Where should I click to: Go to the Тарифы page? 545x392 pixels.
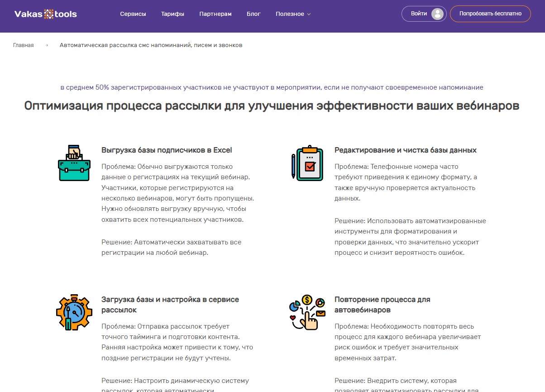coord(172,14)
